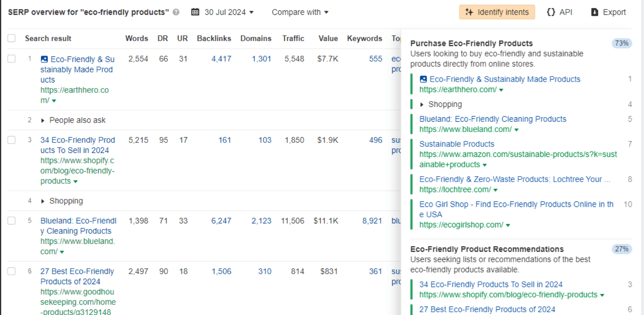This screenshot has width=644, height=315.
Task: Click keywords count 8,921
Action: [x=372, y=221]
